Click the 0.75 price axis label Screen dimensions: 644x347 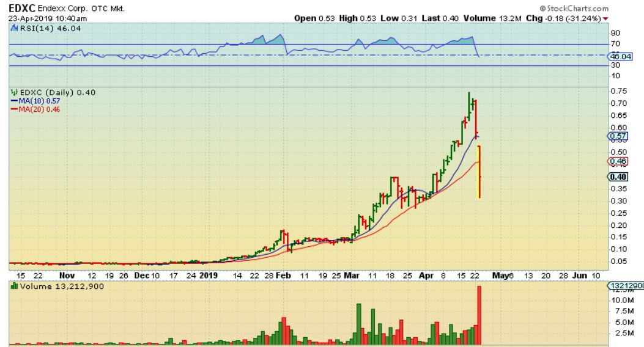coord(618,91)
